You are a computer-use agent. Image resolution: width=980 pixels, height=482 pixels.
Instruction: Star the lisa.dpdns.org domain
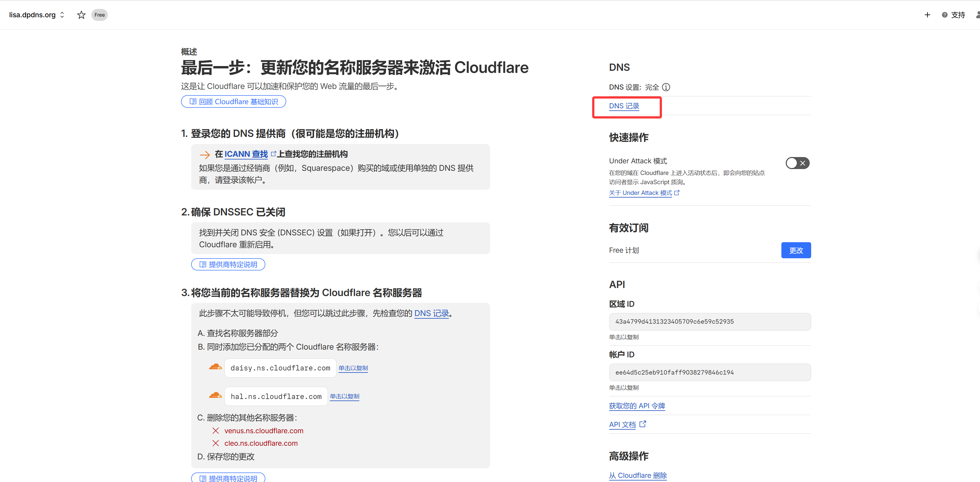(81, 15)
